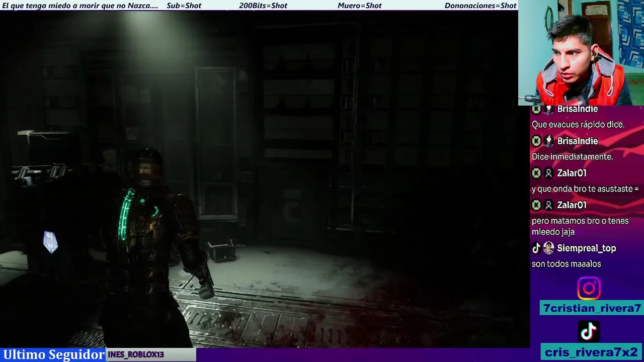Click the Instagram logo icon
The height and width of the screenshot is (362, 644).
(589, 289)
